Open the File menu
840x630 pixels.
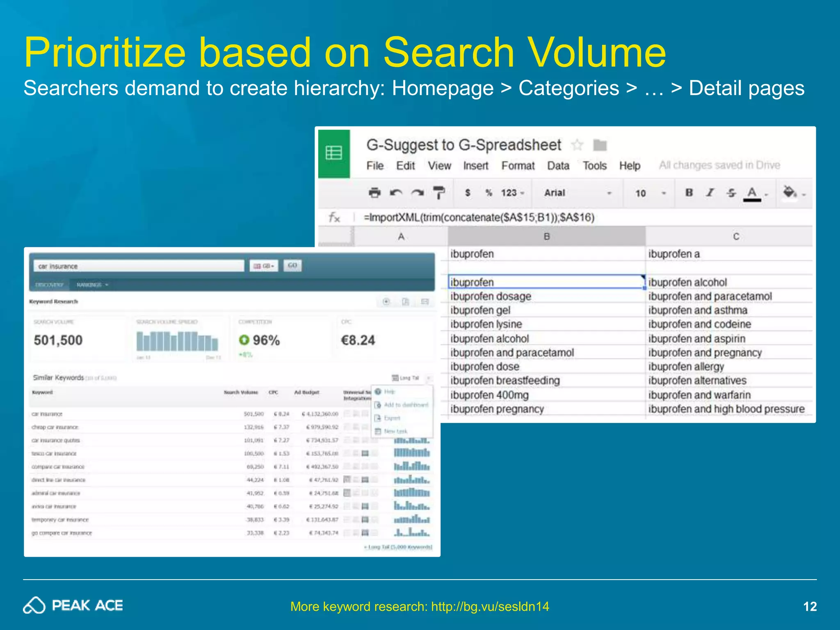tap(375, 166)
